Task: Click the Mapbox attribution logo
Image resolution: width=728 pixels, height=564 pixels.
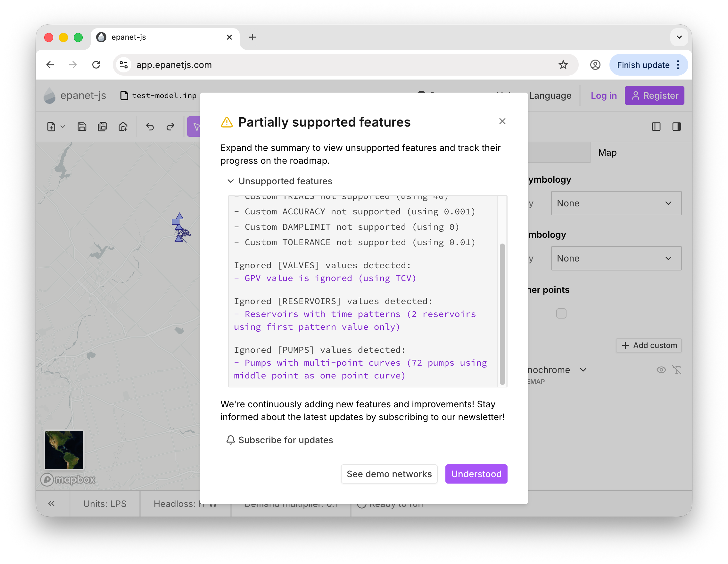Action: (68, 479)
